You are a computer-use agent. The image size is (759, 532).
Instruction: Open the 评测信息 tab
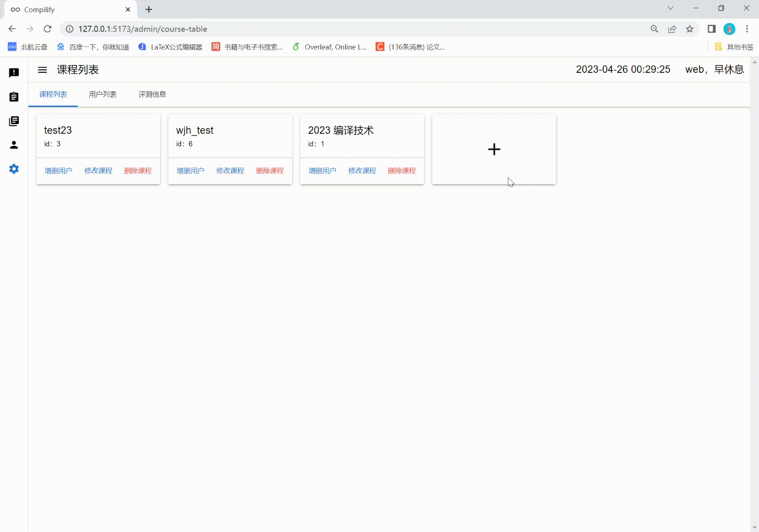[152, 94]
